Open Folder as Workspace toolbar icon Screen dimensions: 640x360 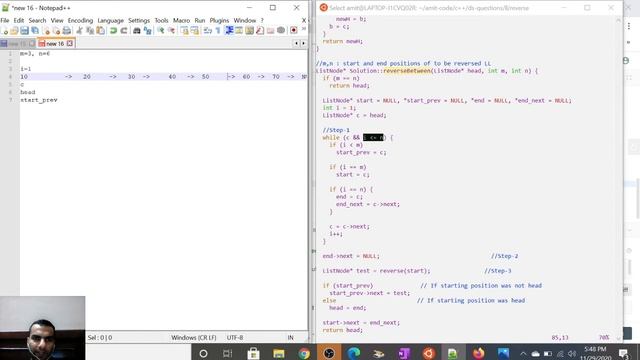(x=270, y=31)
